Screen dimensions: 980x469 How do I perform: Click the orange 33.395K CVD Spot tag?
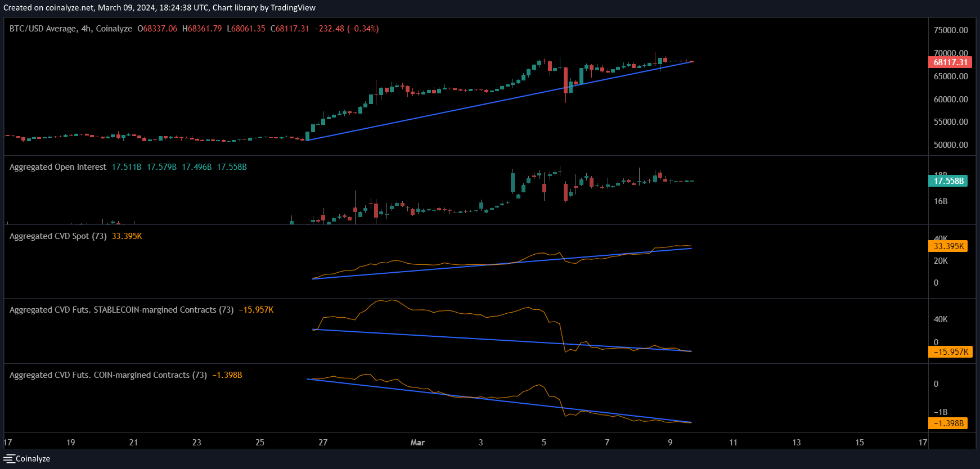(948, 246)
